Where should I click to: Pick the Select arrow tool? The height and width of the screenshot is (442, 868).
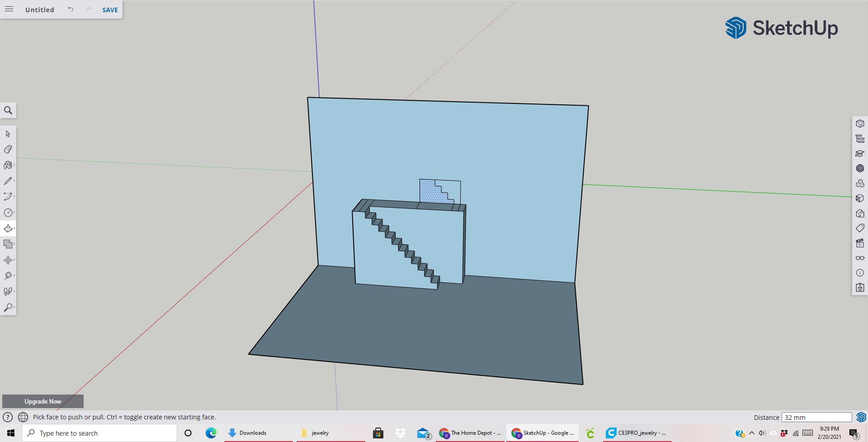point(8,134)
